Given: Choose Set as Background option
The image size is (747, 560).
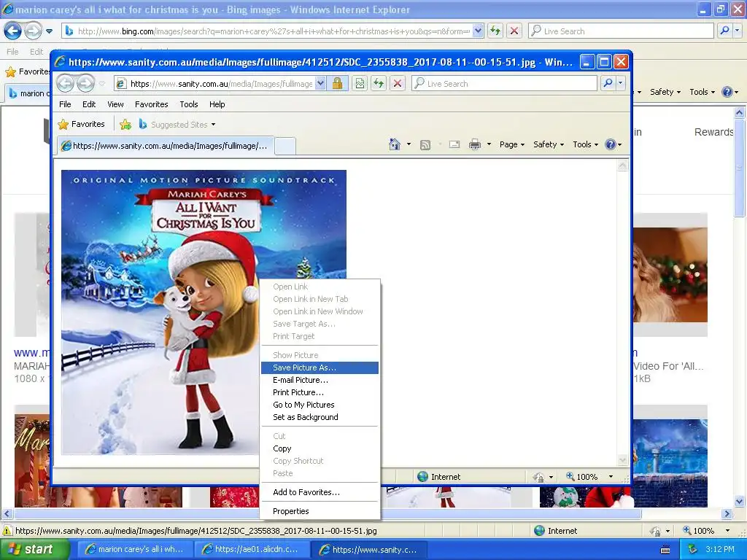Looking at the screenshot, I should tap(320, 417).
